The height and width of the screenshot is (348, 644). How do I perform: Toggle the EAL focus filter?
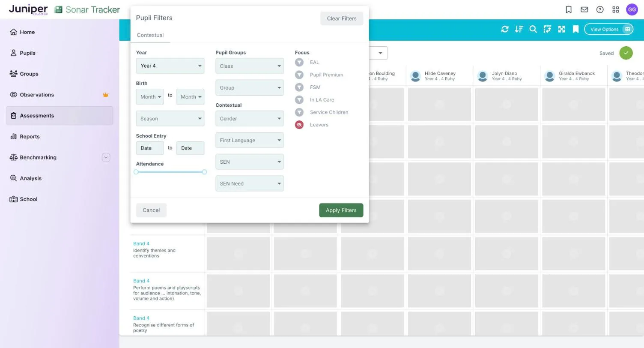pyautogui.click(x=299, y=62)
